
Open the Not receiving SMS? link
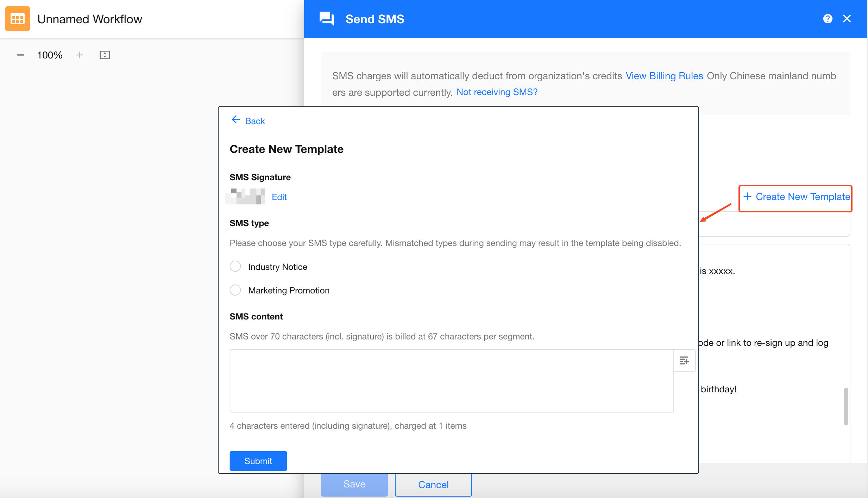(497, 92)
